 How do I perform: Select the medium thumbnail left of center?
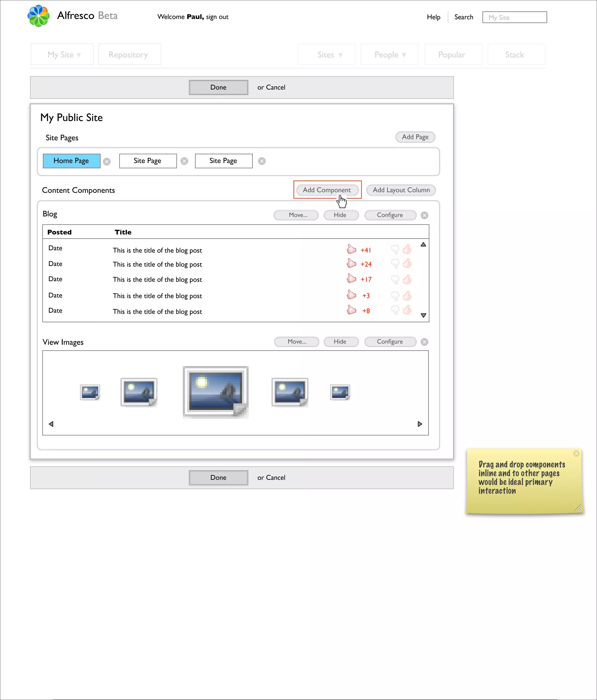(139, 392)
